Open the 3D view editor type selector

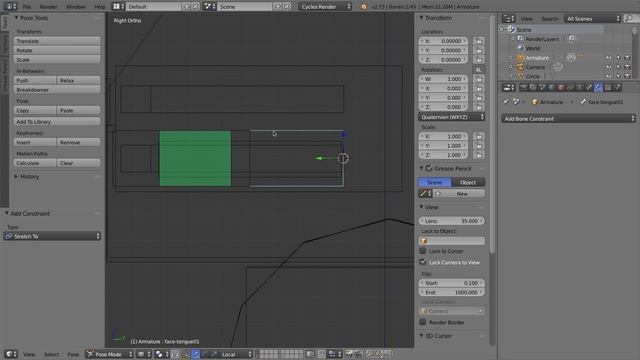point(10,354)
